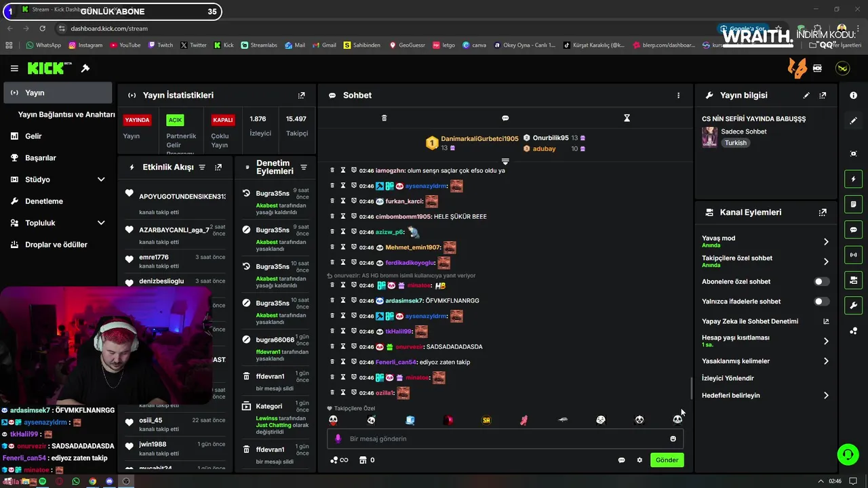Open Etkinlik Akışı filter dropdown

[x=202, y=167]
